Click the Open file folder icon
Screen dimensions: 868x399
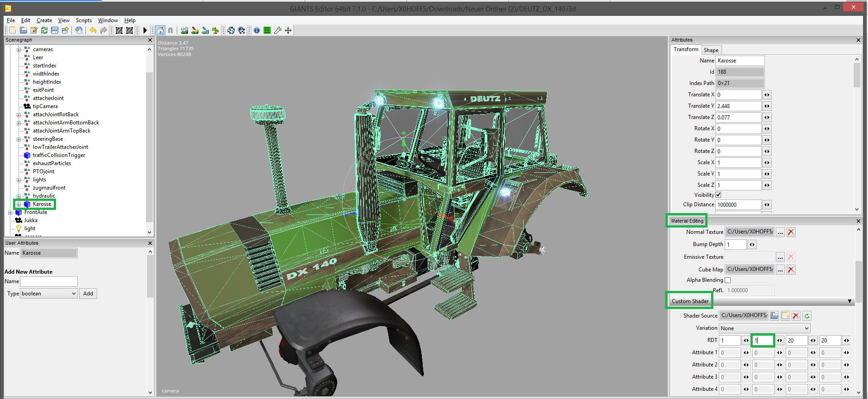point(23,30)
